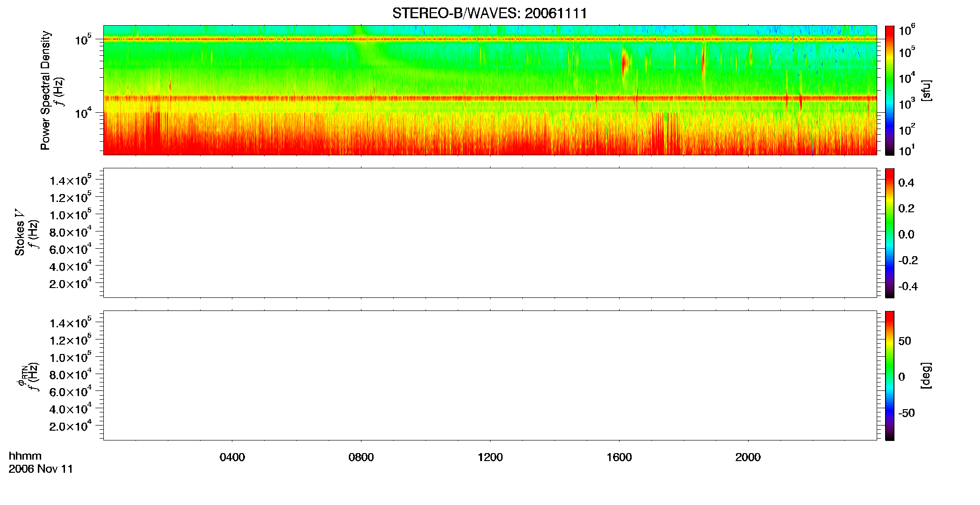
Task: Click the 0400 time axis label
Action: pyautogui.click(x=232, y=457)
